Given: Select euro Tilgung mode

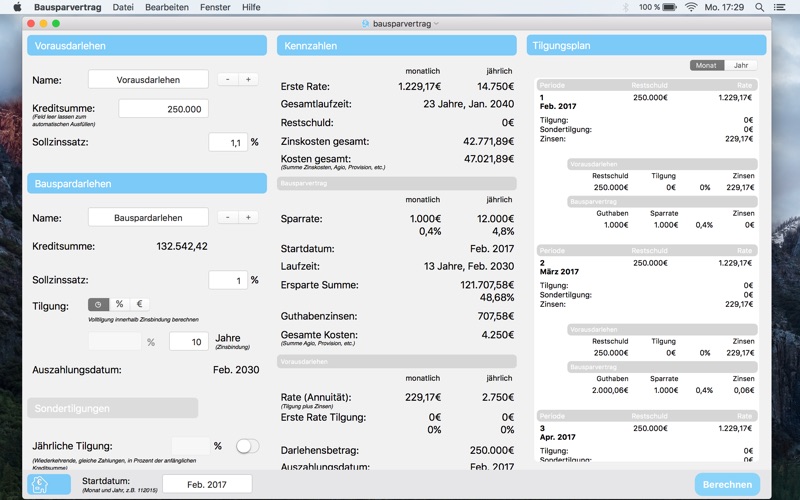Looking at the screenshot, I should (x=139, y=304).
